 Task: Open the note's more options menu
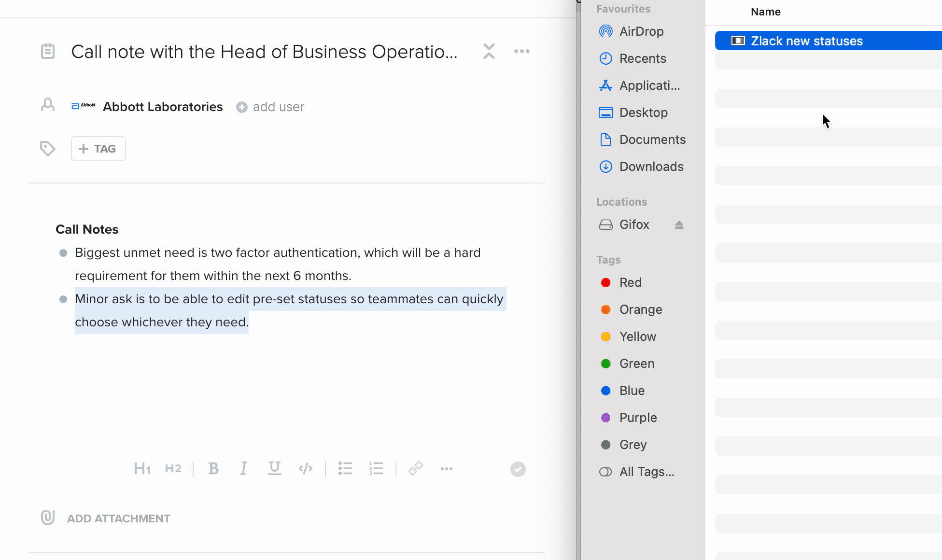click(522, 51)
